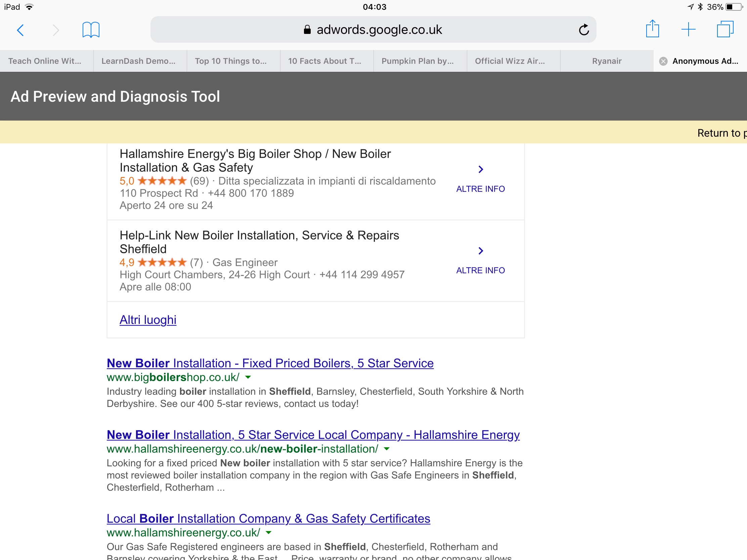747x560 pixels.
Task: Click the adwords.google.co.uk address field
Action: pos(373,29)
